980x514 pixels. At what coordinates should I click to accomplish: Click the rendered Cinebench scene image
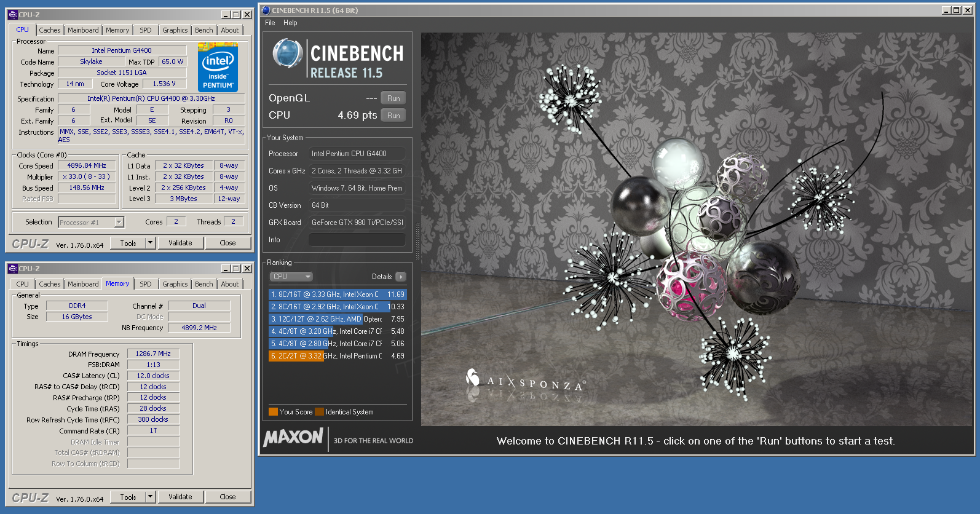click(x=697, y=229)
